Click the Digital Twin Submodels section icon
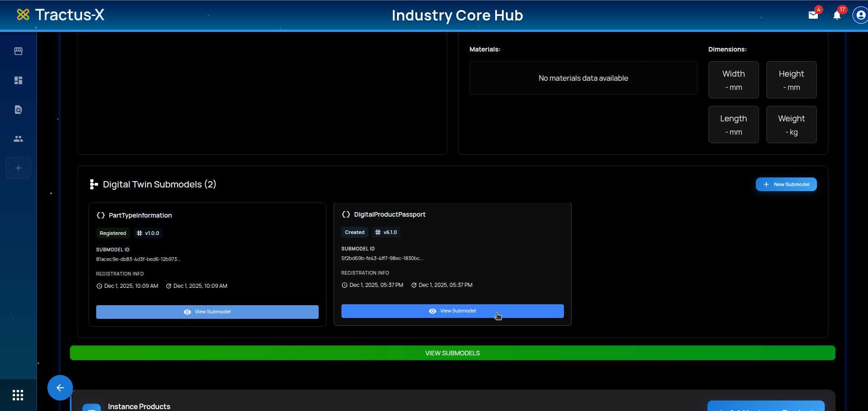The height and width of the screenshot is (411, 868). [x=93, y=184]
